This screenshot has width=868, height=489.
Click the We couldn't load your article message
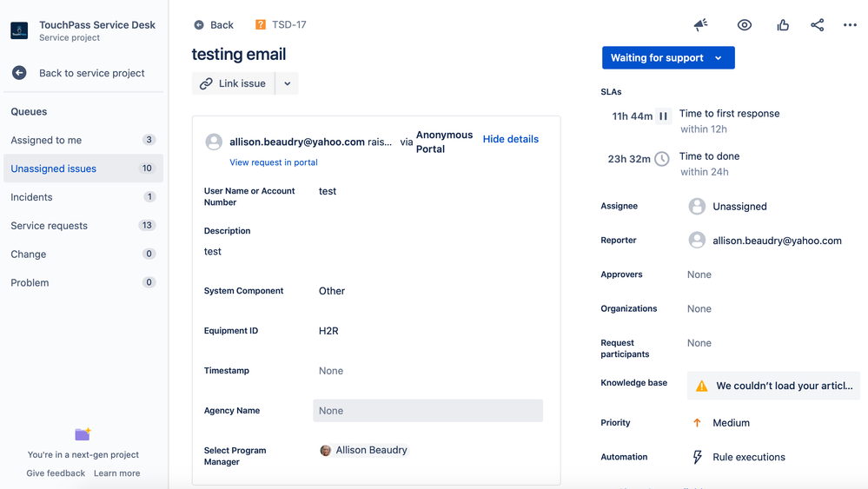pyautogui.click(x=785, y=387)
